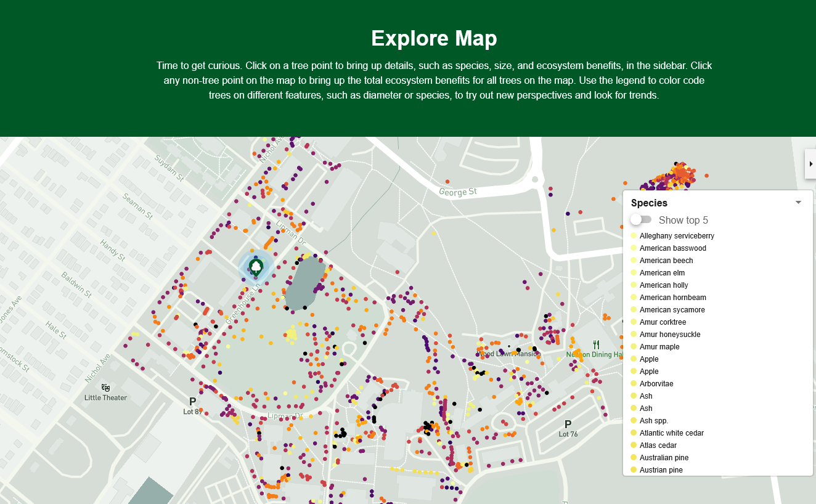Select Alleghany serviceberry in the legend
Image resolution: width=816 pixels, height=504 pixels.
[x=676, y=236]
